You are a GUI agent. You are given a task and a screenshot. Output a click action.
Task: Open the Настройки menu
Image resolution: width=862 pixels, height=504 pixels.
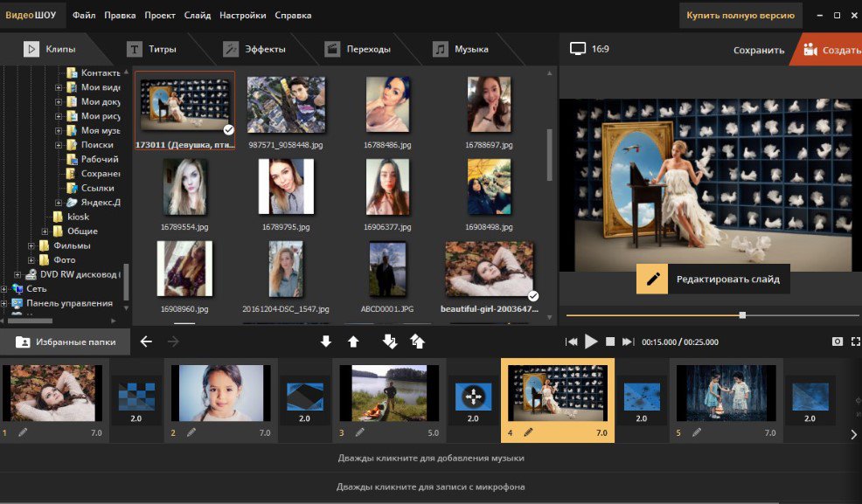click(x=242, y=16)
